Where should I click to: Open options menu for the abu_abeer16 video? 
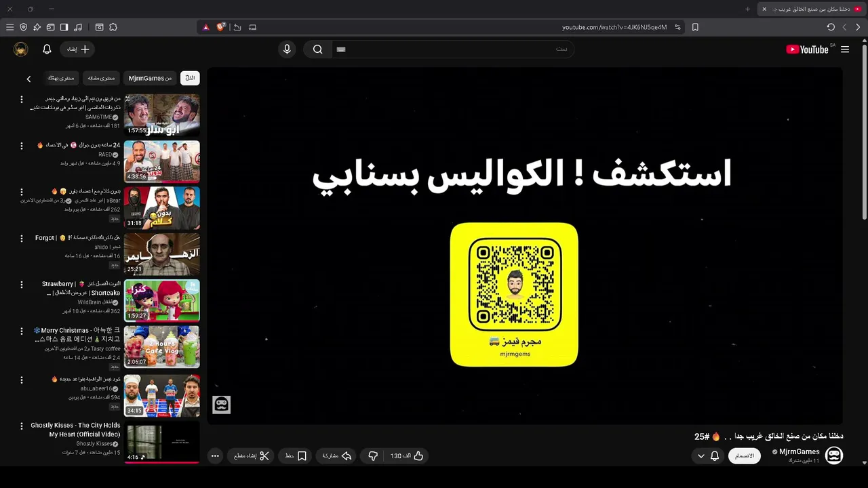point(21,380)
